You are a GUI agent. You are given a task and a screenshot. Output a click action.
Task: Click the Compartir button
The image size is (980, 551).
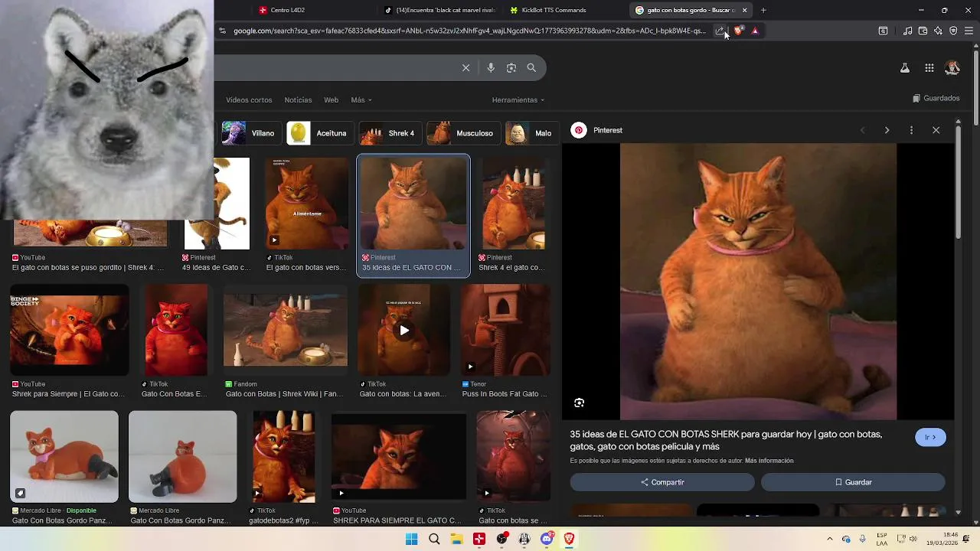662,482
